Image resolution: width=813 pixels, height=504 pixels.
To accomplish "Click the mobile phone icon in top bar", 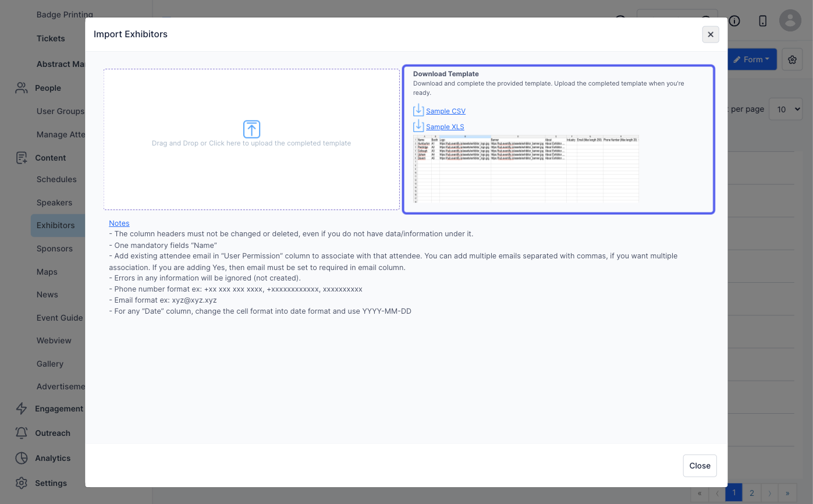I will [x=763, y=21].
